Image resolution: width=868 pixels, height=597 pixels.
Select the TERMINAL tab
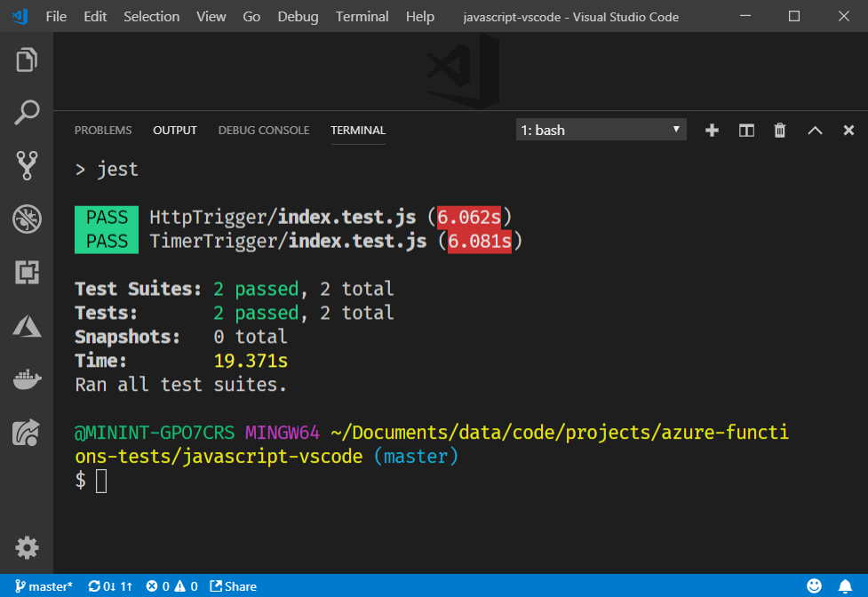coord(358,130)
